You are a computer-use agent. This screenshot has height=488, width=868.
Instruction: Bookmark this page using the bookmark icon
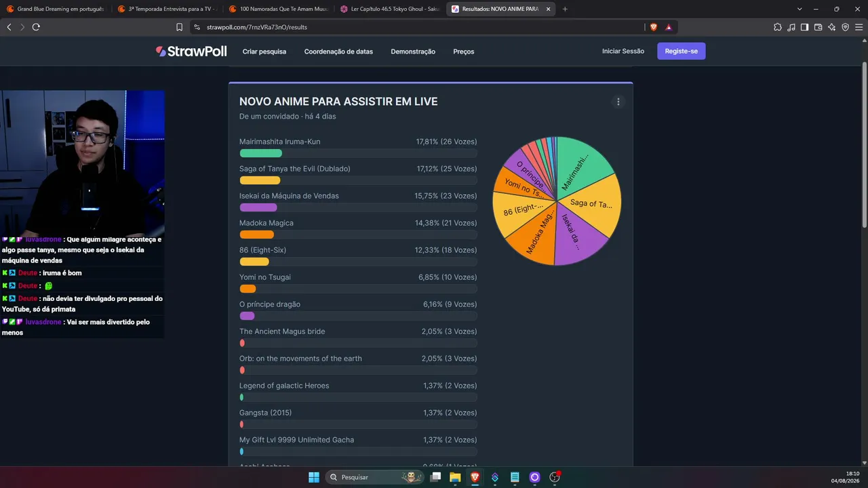(179, 27)
